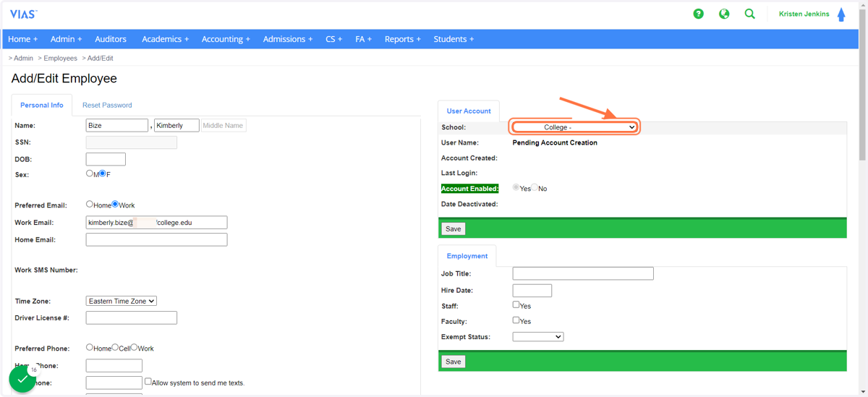Click the Account Enabled label
Viewport: 868px width, 397px height.
pyautogui.click(x=470, y=188)
